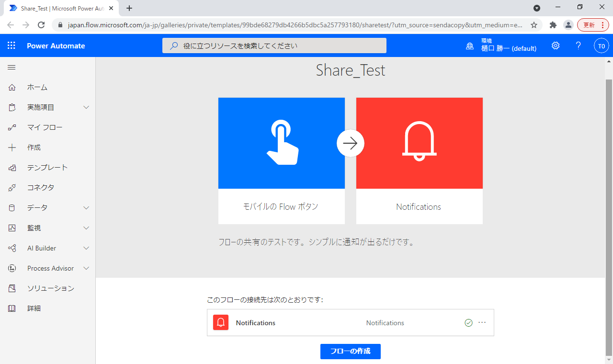Click the マイ フロー flow icon
Screen dimensions: 613x364
(12, 127)
